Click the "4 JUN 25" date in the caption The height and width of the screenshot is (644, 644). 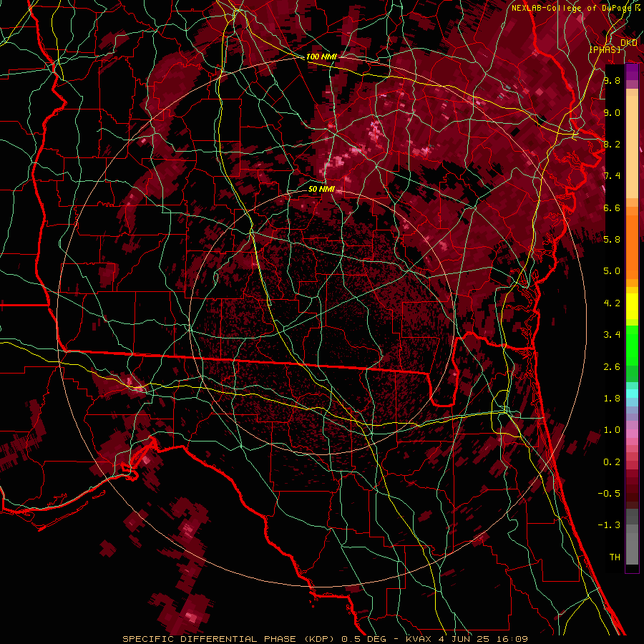point(464,639)
